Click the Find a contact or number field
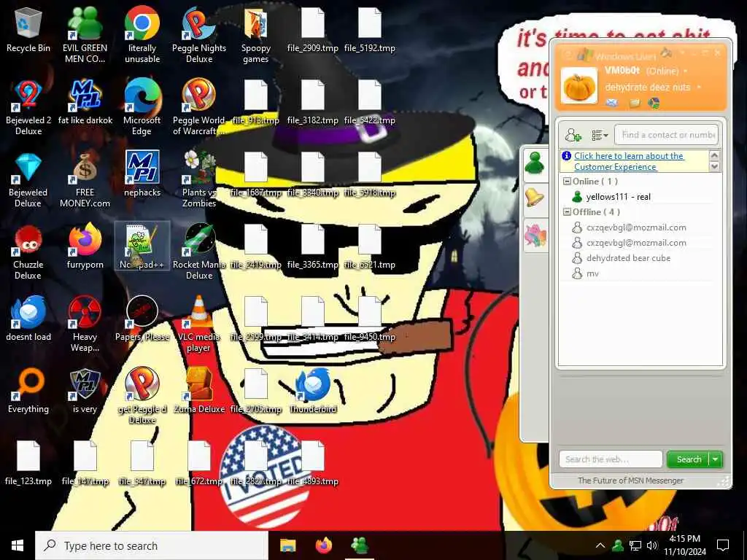The height and width of the screenshot is (560, 747). click(667, 135)
